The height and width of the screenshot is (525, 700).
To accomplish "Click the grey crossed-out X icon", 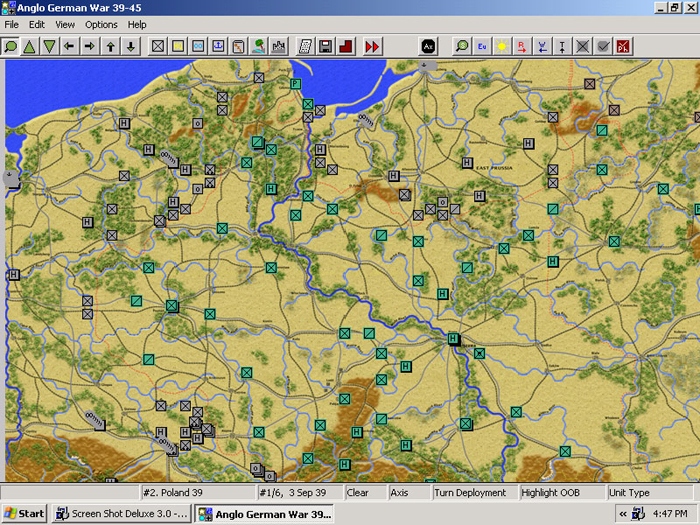I will tap(583, 46).
